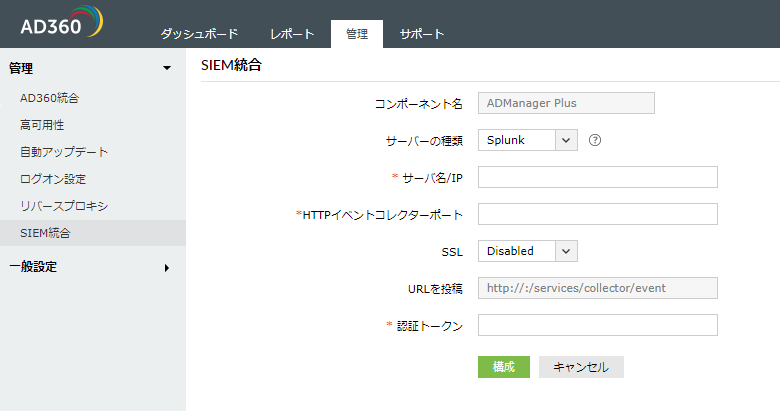Go to 自動アップデート settings
Image resolution: width=780 pixels, height=411 pixels.
pyautogui.click(x=64, y=152)
